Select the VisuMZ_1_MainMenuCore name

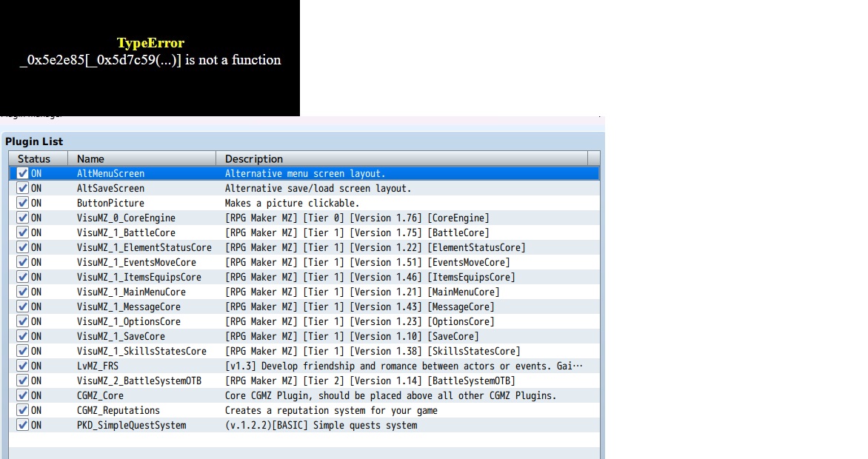131,292
